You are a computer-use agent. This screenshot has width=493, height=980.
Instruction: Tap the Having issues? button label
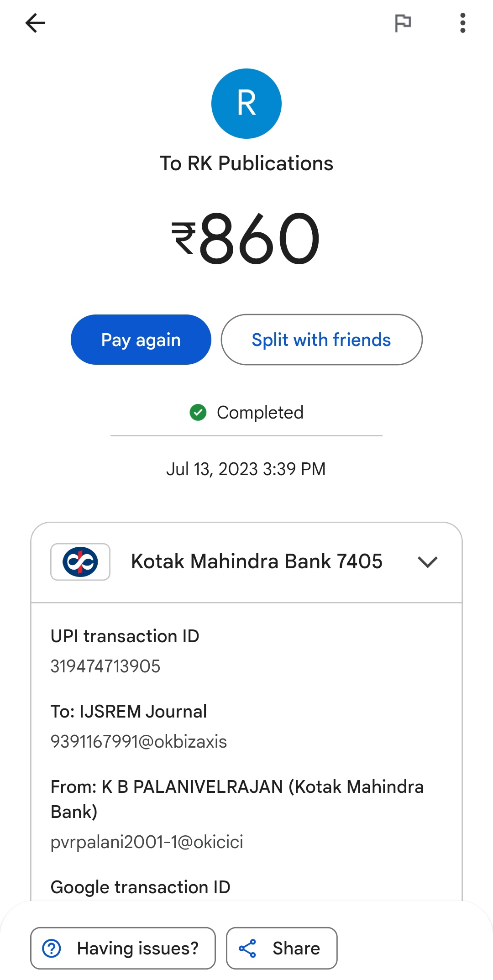(138, 948)
